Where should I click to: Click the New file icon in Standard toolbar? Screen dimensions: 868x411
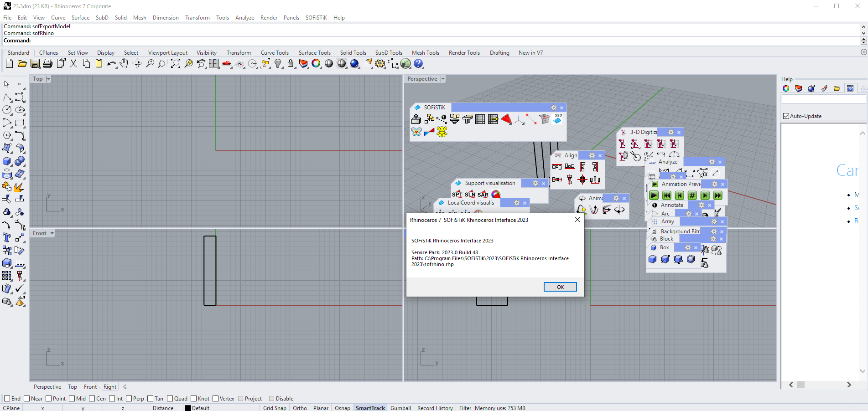pos(9,64)
